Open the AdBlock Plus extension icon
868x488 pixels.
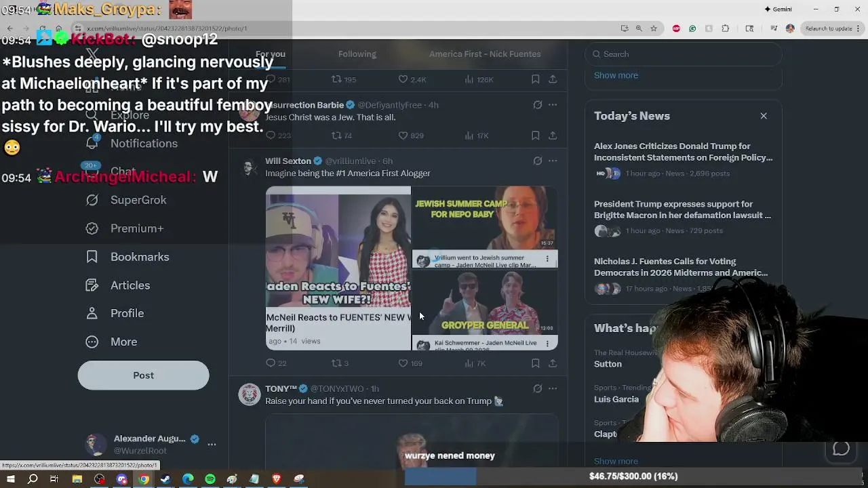[676, 28]
